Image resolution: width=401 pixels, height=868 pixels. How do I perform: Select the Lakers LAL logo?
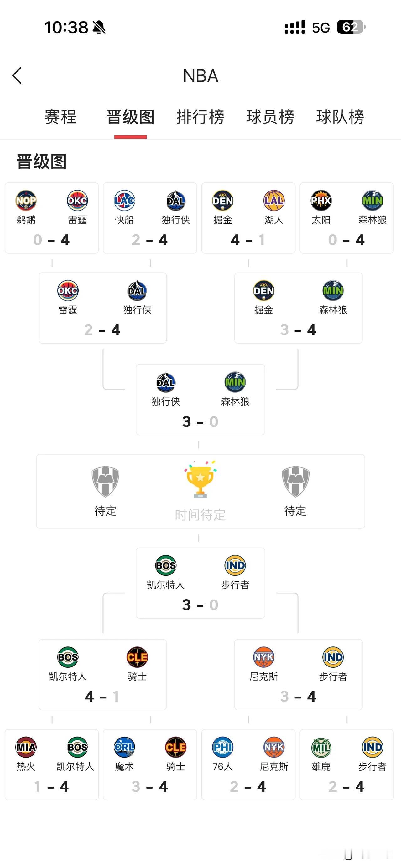274,200
